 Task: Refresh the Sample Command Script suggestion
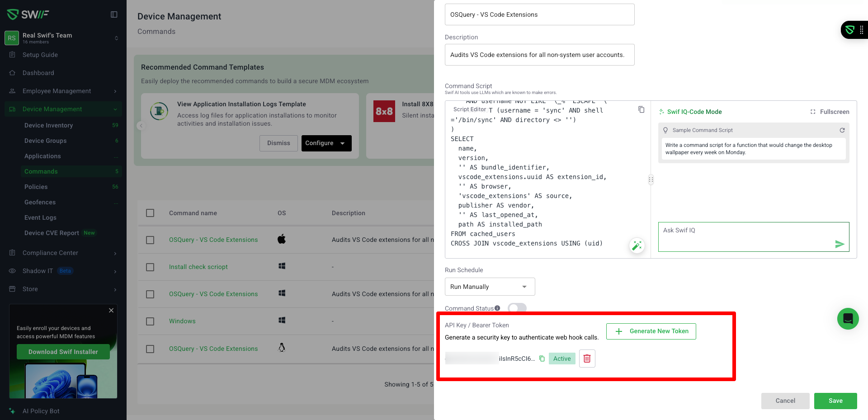coord(842,130)
